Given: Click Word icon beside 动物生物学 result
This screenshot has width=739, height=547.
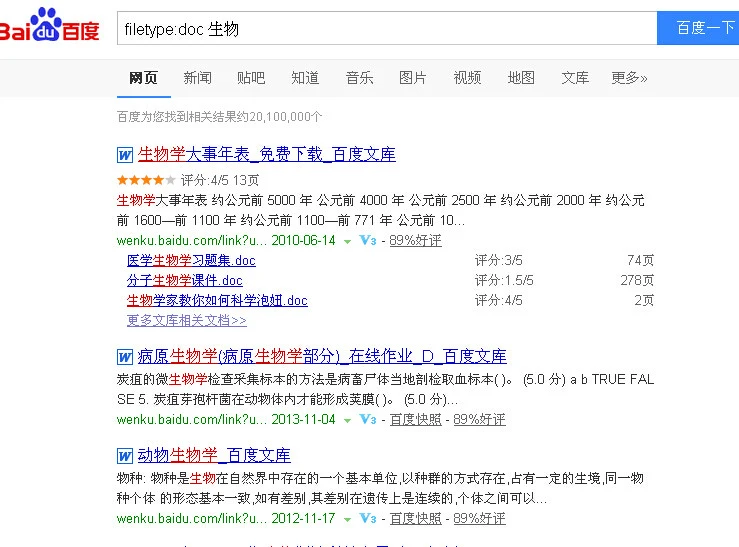Looking at the screenshot, I should [x=125, y=456].
